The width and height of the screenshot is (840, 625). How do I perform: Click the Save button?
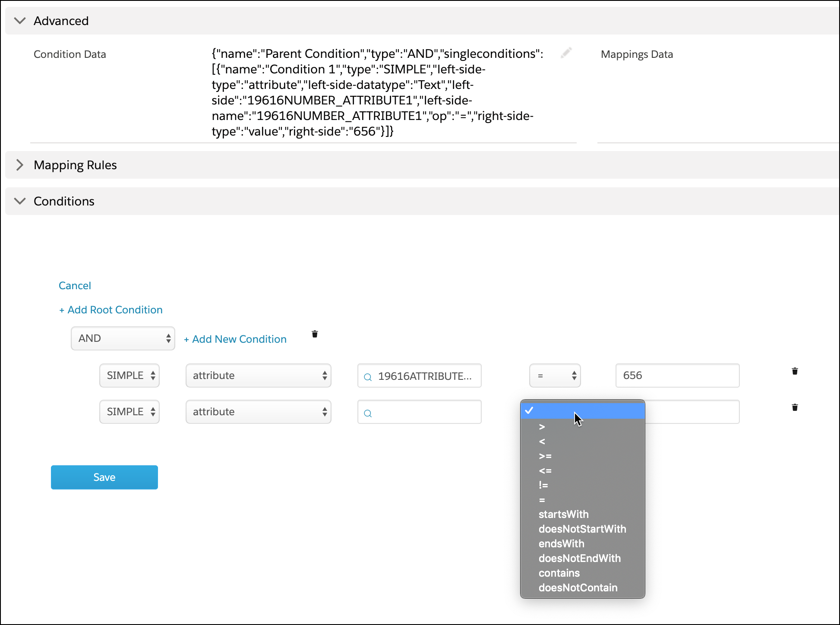point(104,477)
